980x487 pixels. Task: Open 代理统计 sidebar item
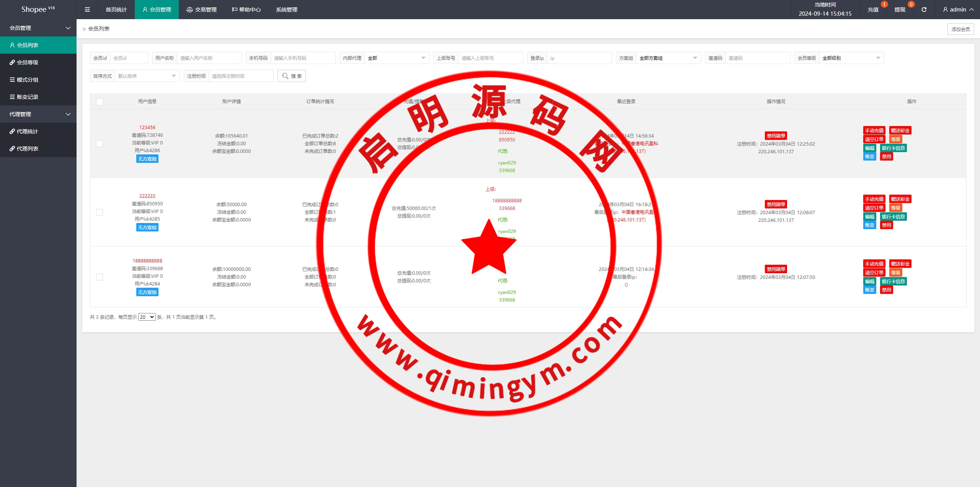pyautogui.click(x=28, y=131)
